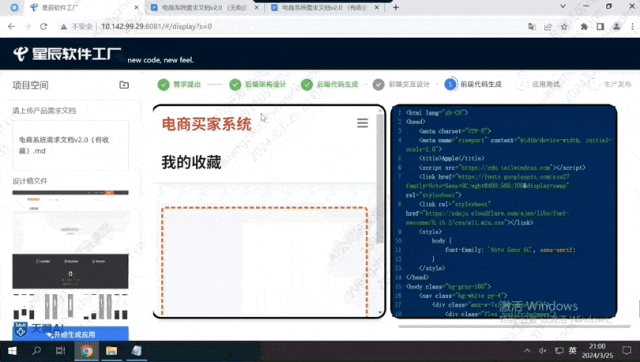Open the first design draft thumbnail
The image size is (640, 362).
(x=70, y=220)
